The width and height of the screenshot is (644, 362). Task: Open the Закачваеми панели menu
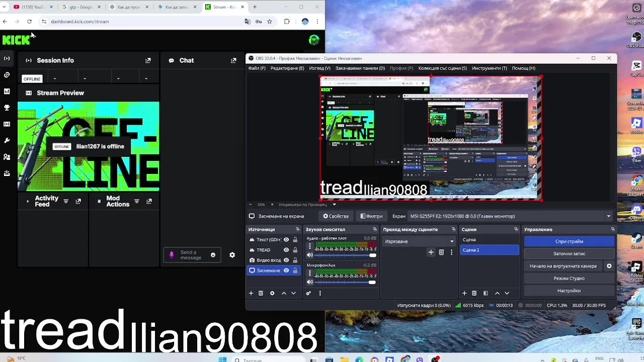point(360,68)
